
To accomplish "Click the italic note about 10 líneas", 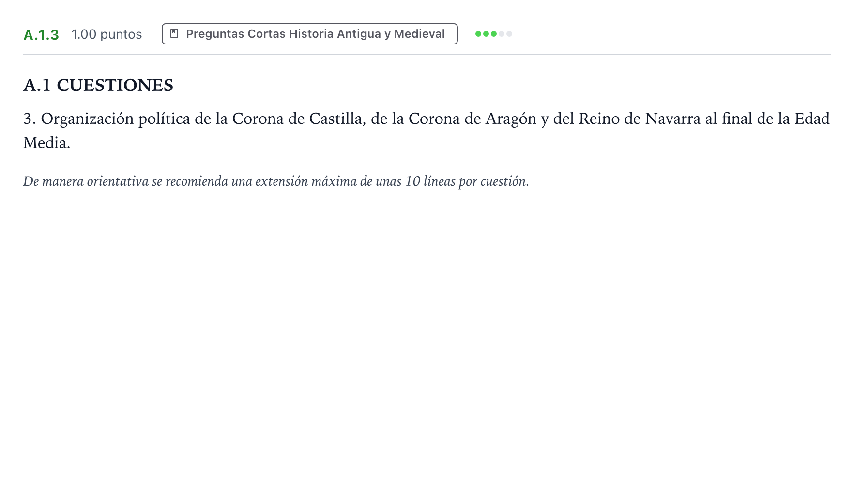I will 276,181.
